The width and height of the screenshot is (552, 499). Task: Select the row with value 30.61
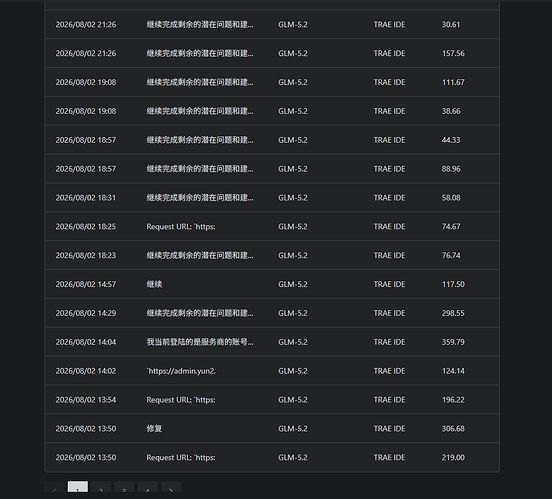pyautogui.click(x=272, y=24)
